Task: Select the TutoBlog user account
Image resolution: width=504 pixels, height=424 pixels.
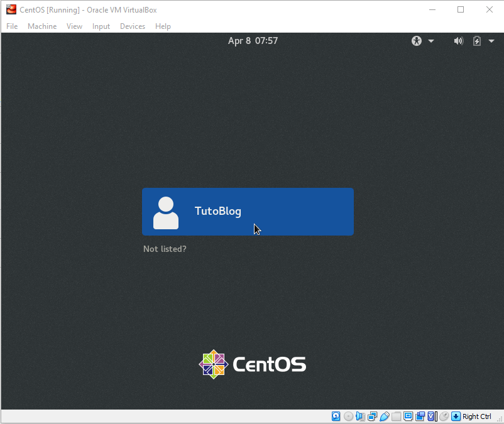Action: 248,212
